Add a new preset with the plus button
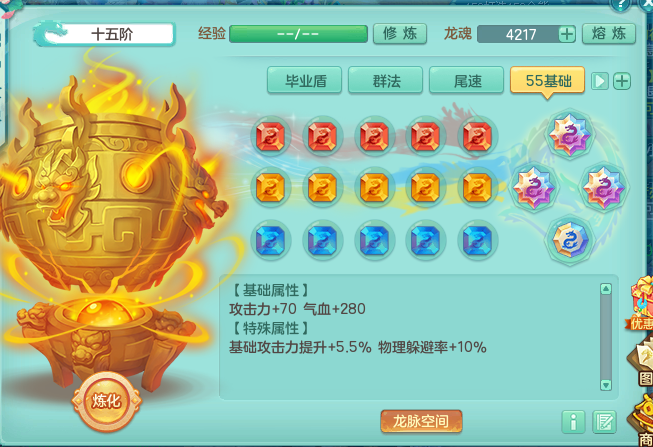653x447 pixels. pyautogui.click(x=622, y=81)
